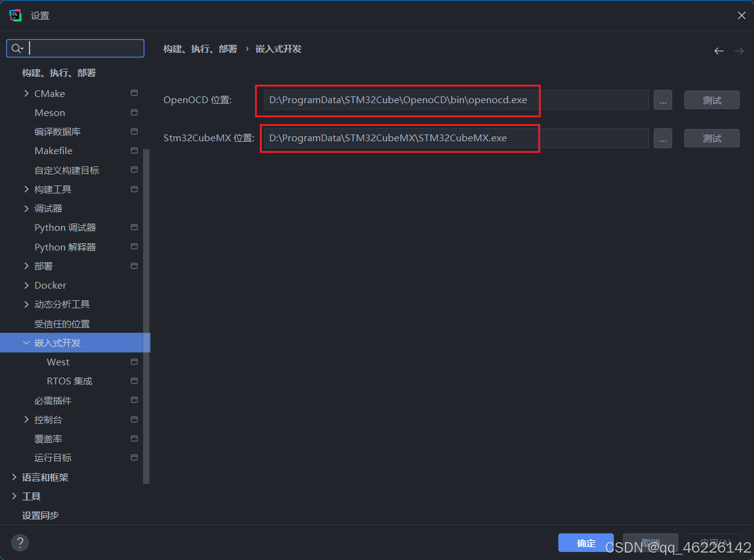Confirm settings with 确定 button
Viewport: 754px width, 560px height.
[x=586, y=543]
